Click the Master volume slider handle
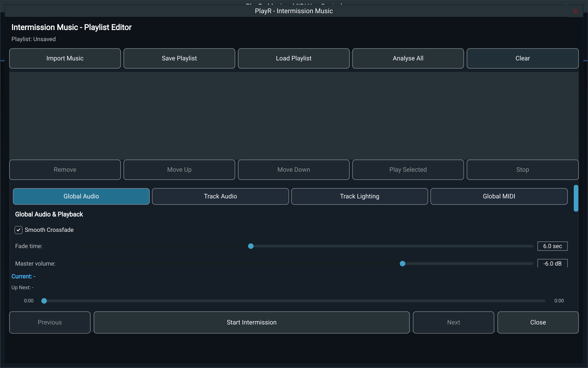588x368 pixels. coord(403,264)
